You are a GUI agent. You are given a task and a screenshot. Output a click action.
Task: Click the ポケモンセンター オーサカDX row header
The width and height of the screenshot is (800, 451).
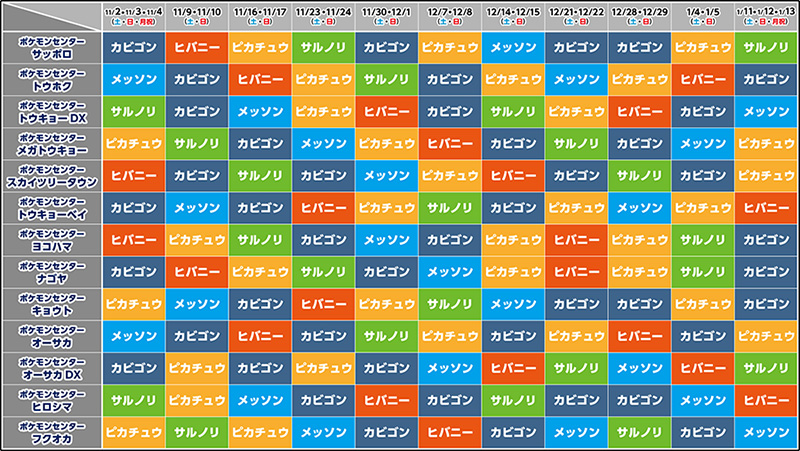coord(52,368)
